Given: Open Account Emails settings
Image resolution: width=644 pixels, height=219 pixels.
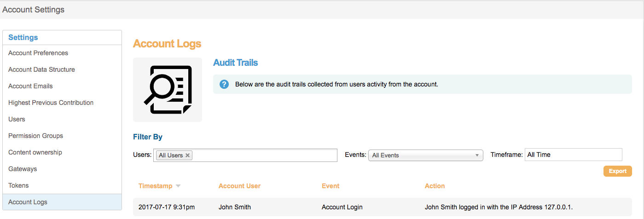Looking at the screenshot, I should pyautogui.click(x=30, y=86).
